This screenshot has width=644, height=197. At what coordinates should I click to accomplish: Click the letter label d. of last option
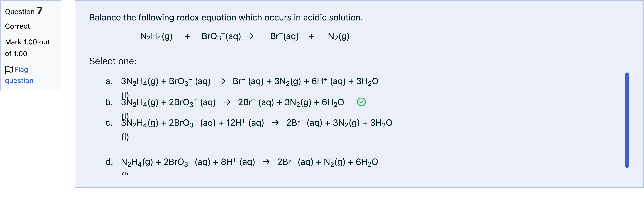tap(109, 162)
